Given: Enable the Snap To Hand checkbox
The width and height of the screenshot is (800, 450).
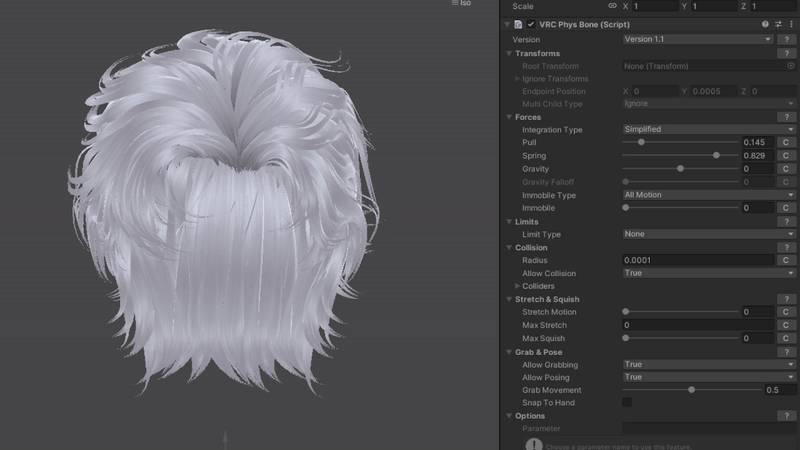Looking at the screenshot, I should point(627,403).
